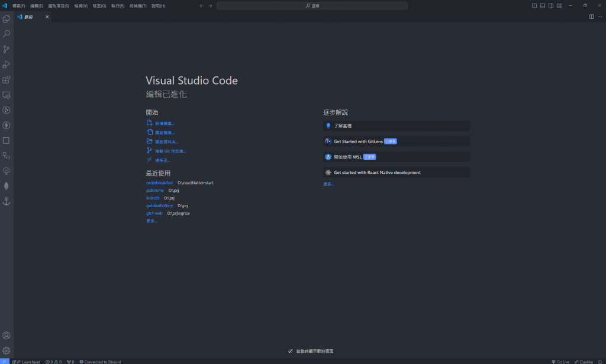Open the lightning bolt extension view
The height and width of the screenshot is (364, 606).
coord(6,125)
